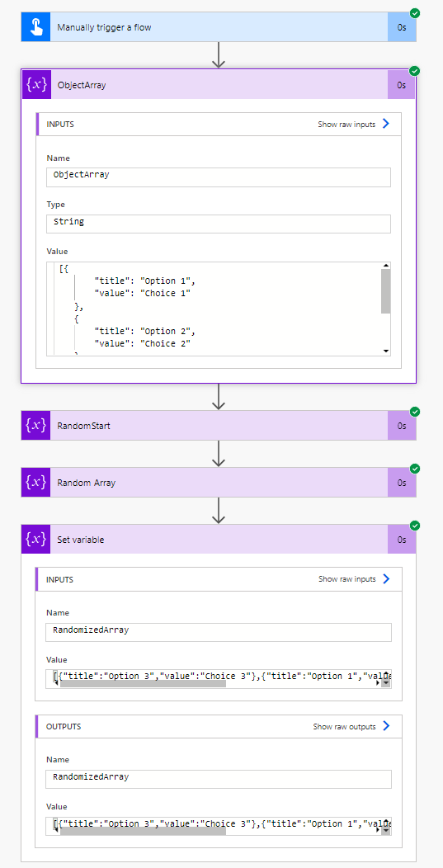Viewport: 443px width, 868px height.
Task: Click horizontal scrollbar thumb in inputs Value
Action: pos(143,684)
